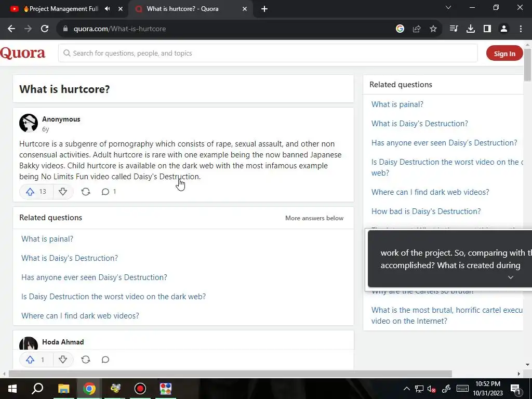The image size is (532, 399).
Task: Click the down scroll arrow of vertical scrollbar
Action: pos(528,365)
